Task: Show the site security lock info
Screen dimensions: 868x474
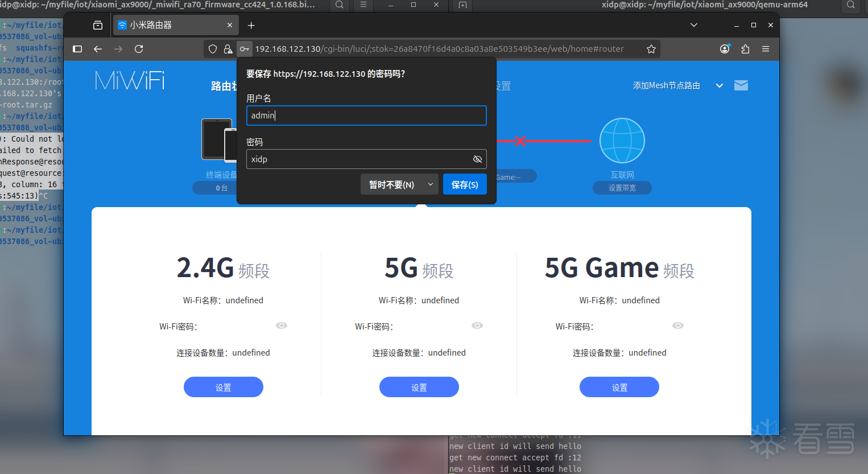Action: pos(228,49)
